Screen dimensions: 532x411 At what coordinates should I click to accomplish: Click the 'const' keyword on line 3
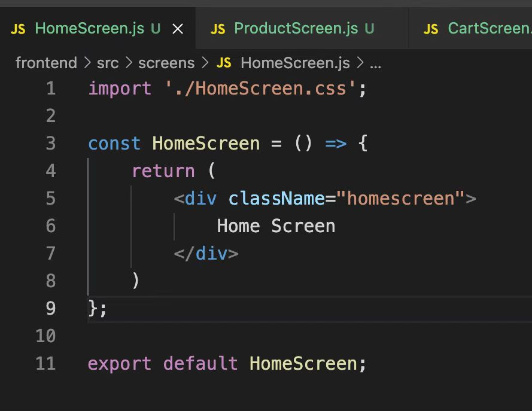(x=114, y=144)
